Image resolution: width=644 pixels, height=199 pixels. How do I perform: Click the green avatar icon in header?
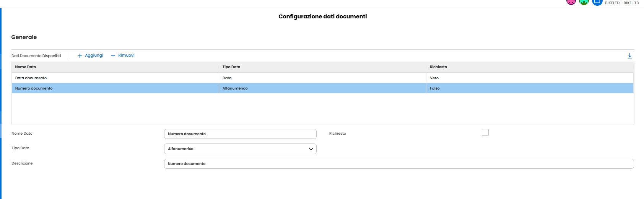(584, 2)
